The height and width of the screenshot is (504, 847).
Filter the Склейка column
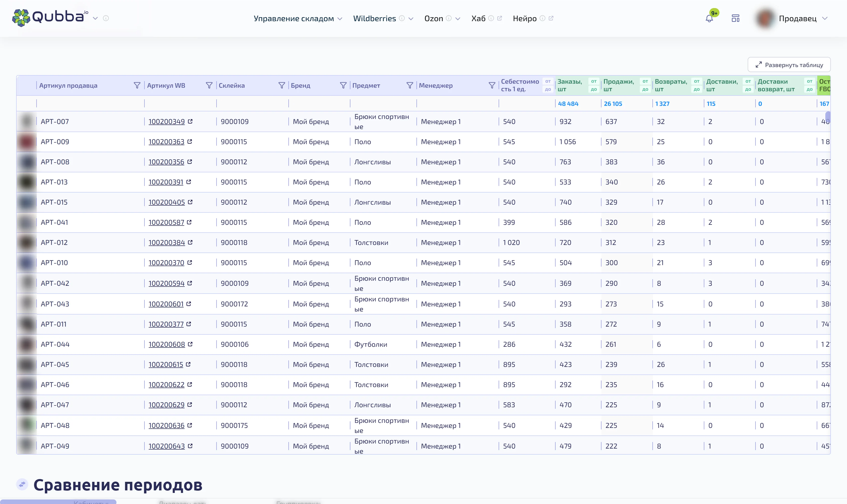(282, 85)
